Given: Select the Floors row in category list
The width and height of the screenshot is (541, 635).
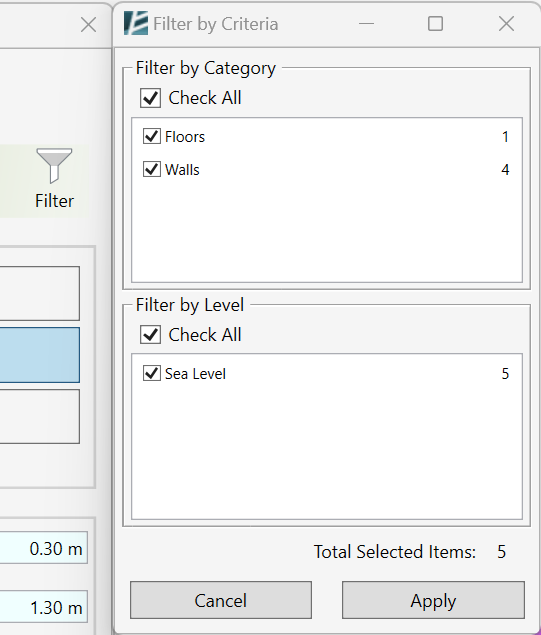Looking at the screenshot, I should coord(326,136).
